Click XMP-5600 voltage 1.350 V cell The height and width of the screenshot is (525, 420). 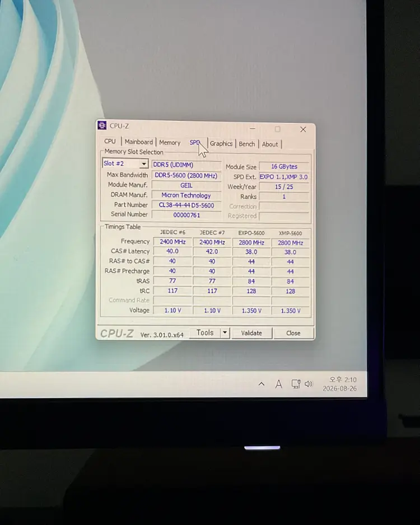tap(291, 311)
